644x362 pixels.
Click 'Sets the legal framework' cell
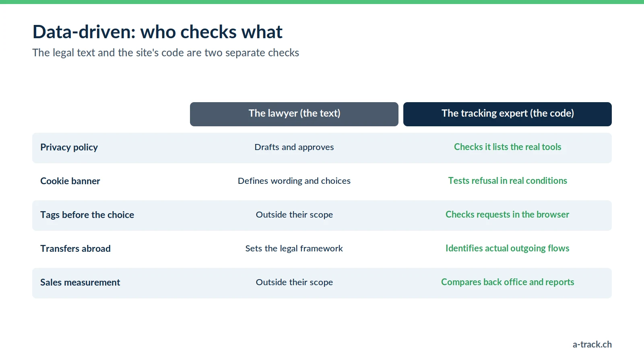294,249
